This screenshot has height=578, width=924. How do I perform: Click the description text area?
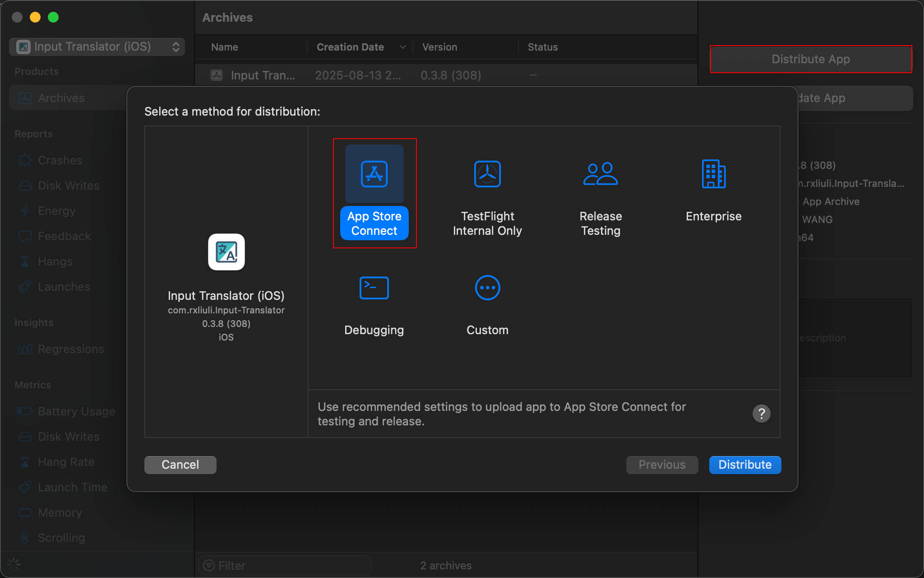point(855,338)
